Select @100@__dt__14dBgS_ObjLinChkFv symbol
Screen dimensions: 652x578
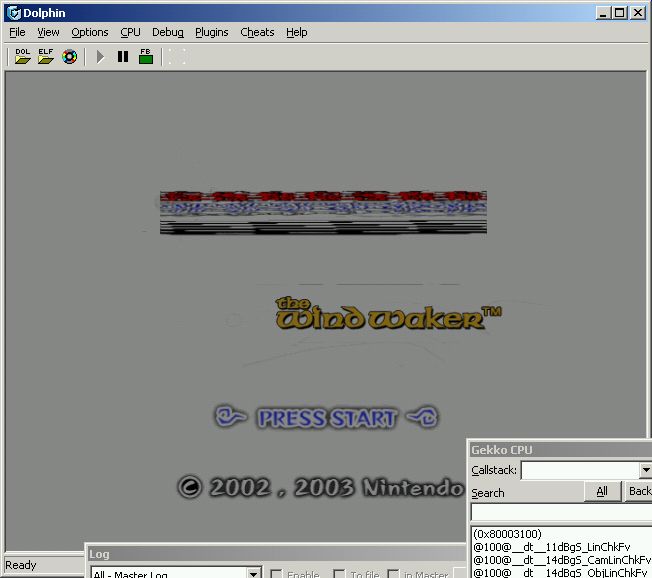coord(560,572)
